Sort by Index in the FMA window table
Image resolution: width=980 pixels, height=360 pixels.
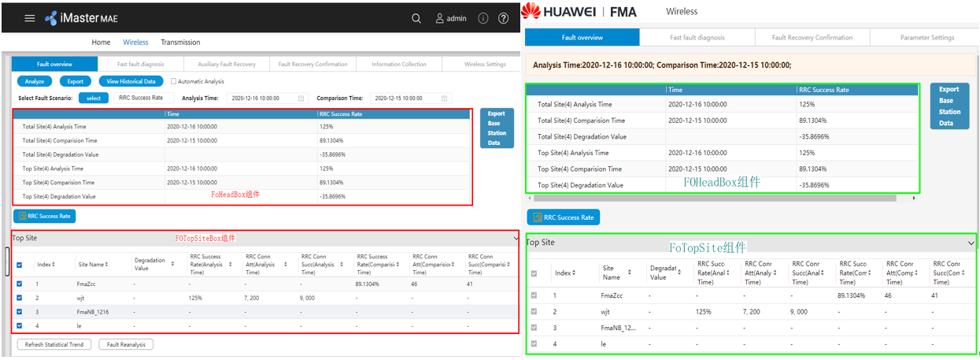click(574, 273)
